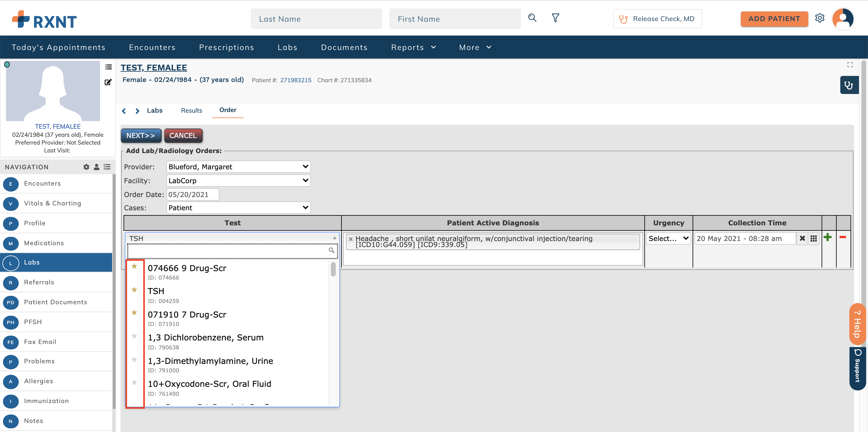Open the TEST, FEMALEE patient name link

154,68
